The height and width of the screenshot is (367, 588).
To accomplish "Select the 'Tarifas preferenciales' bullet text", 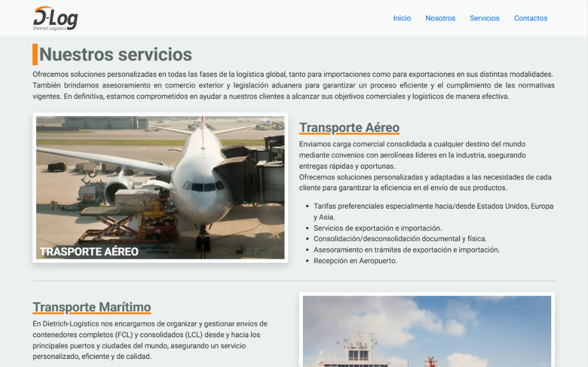I will (433, 212).
